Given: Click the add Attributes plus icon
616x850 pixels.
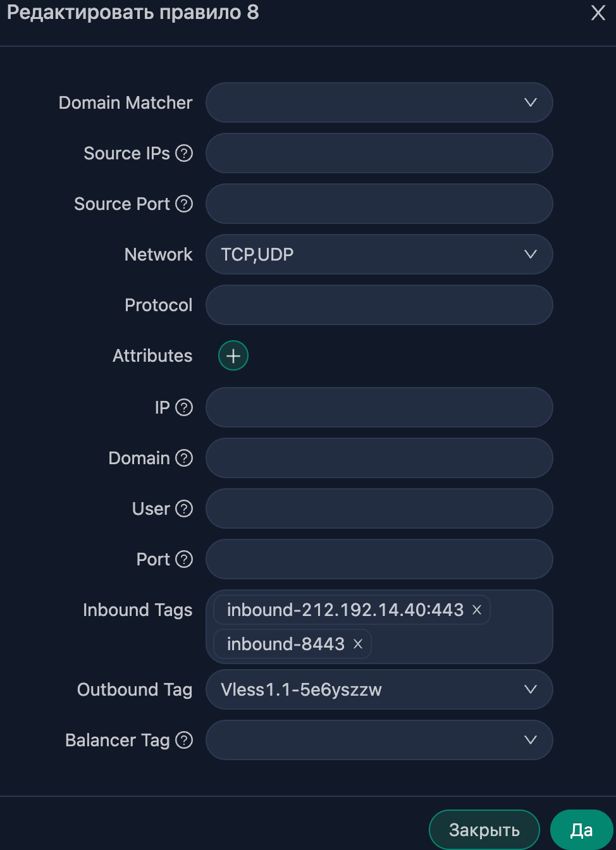Looking at the screenshot, I should (x=233, y=355).
